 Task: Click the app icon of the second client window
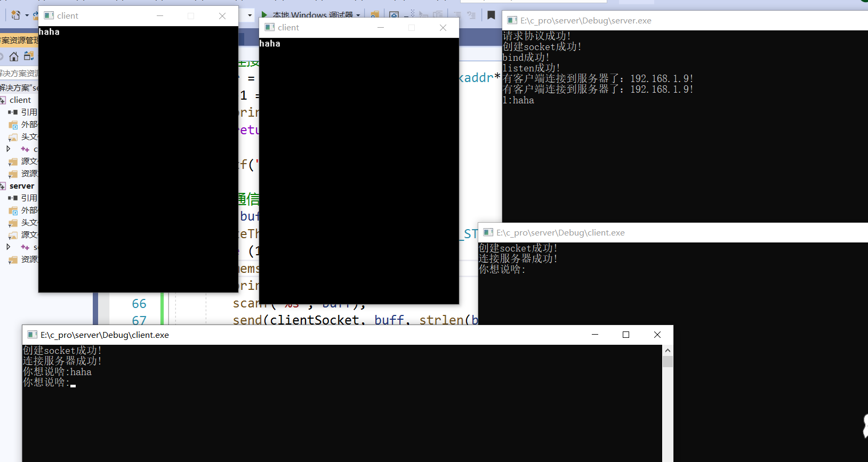pos(270,27)
